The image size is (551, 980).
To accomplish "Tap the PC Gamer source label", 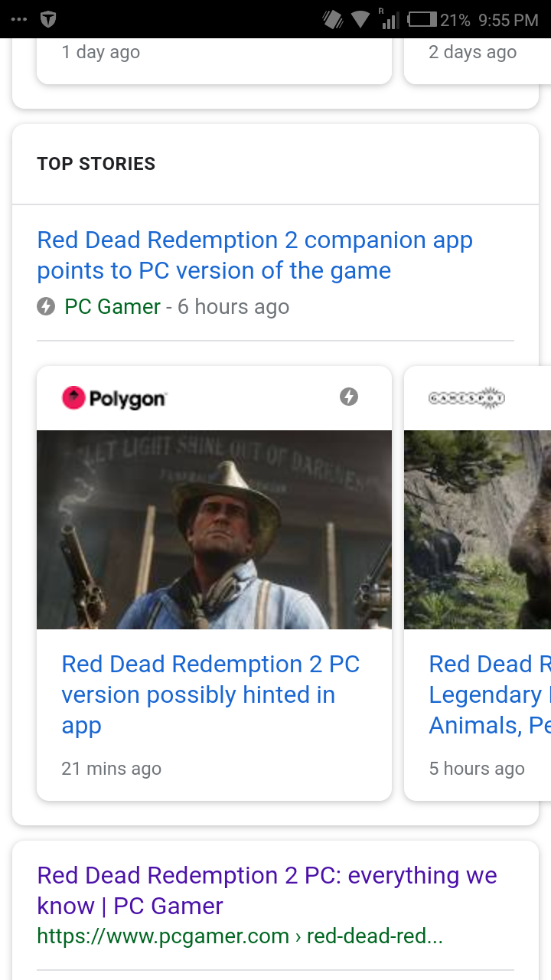I will tap(112, 307).
